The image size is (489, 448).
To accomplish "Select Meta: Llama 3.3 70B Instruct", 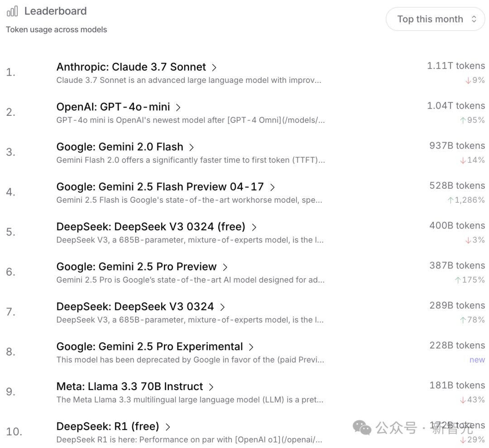I will [130, 386].
